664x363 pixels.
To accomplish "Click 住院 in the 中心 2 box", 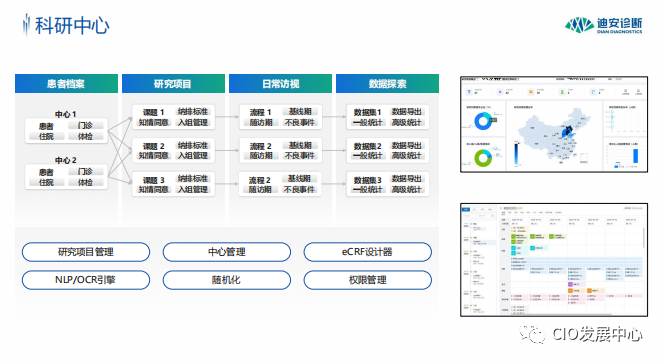I will pyautogui.click(x=46, y=182).
